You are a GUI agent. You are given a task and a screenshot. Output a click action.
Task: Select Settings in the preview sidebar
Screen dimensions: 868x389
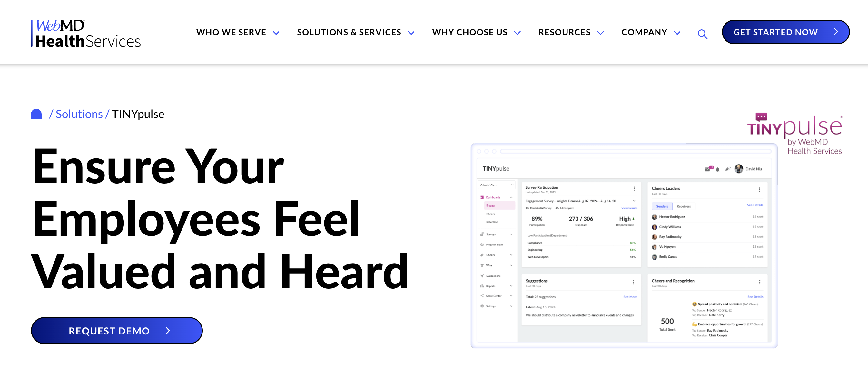pyautogui.click(x=496, y=306)
